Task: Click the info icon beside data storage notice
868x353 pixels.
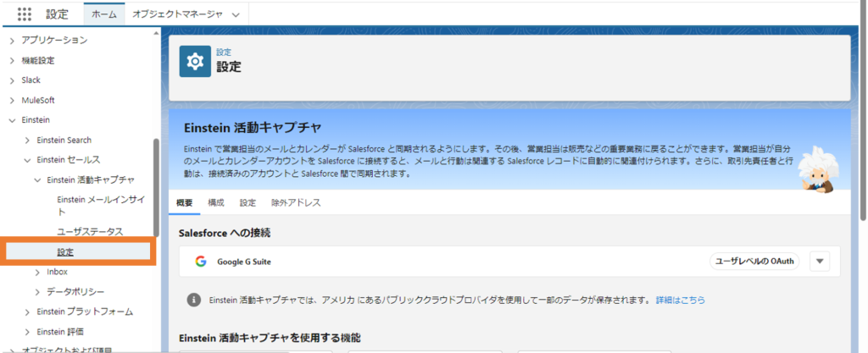Action: pyautogui.click(x=193, y=300)
